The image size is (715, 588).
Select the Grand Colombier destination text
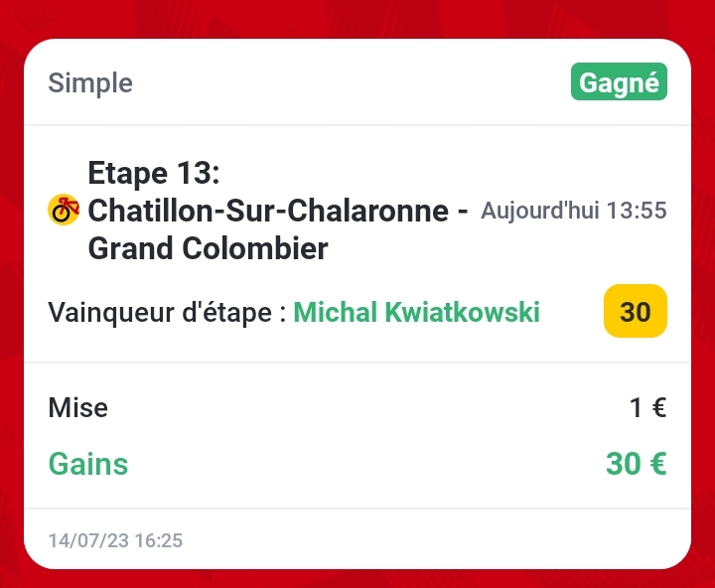(208, 248)
